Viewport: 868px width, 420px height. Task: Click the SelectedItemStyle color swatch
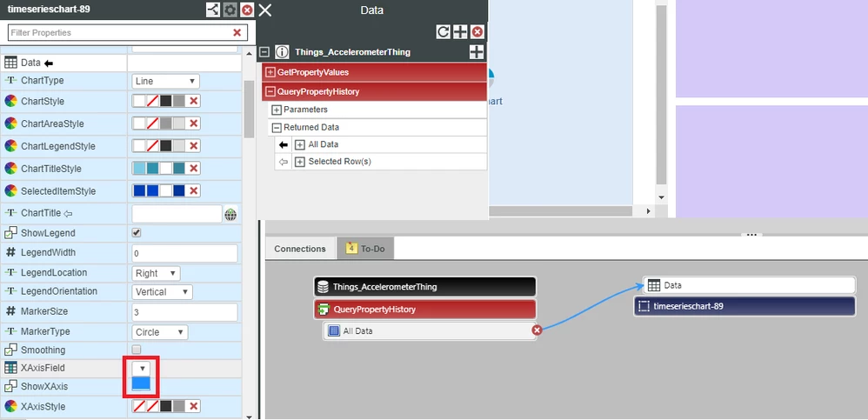[x=159, y=191]
